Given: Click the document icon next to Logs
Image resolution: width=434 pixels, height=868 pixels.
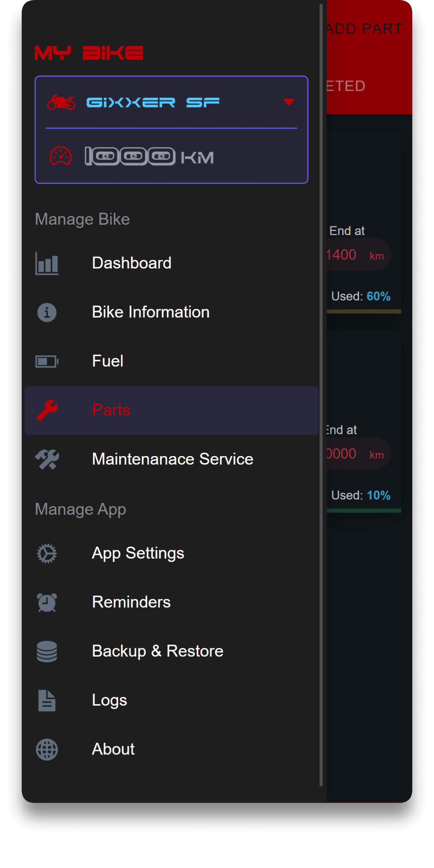Looking at the screenshot, I should pyautogui.click(x=47, y=700).
